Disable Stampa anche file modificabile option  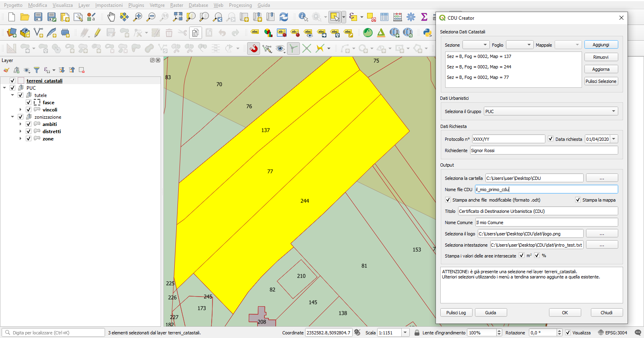coord(448,200)
